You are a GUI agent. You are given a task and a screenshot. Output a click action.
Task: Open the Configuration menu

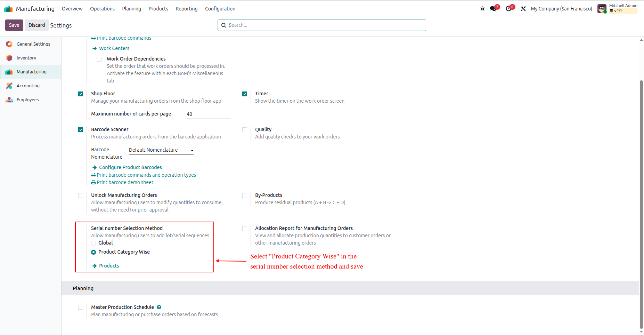(220, 9)
